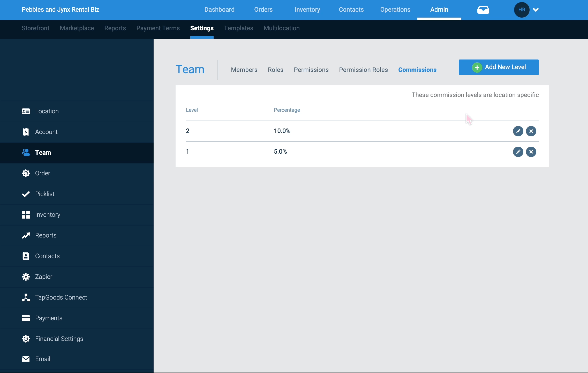The height and width of the screenshot is (373, 588).
Task: Click the Payments card icon
Action: (x=26, y=318)
